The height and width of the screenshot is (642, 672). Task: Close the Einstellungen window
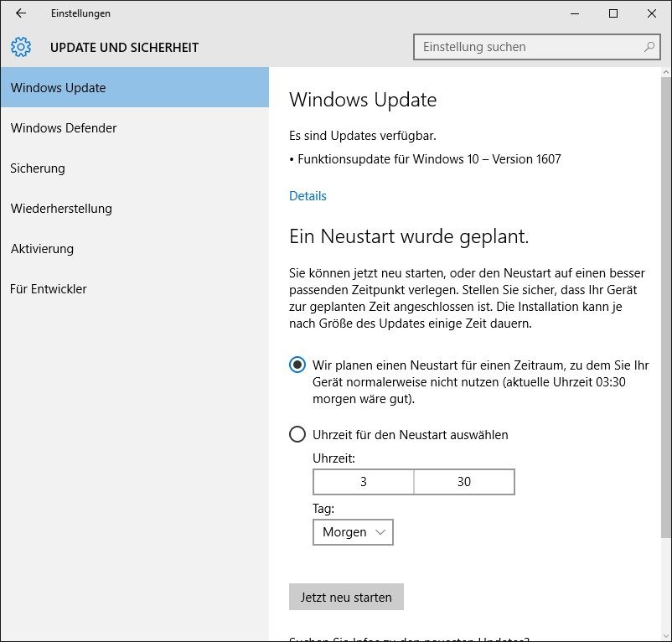(x=652, y=13)
